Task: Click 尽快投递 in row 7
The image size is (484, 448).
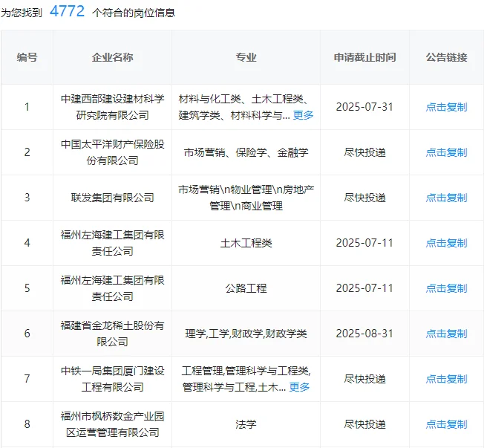Action: pos(364,379)
